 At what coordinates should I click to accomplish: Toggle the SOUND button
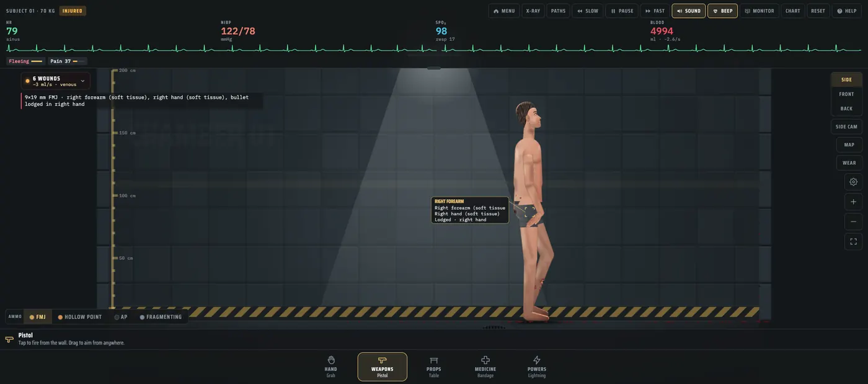(x=688, y=11)
